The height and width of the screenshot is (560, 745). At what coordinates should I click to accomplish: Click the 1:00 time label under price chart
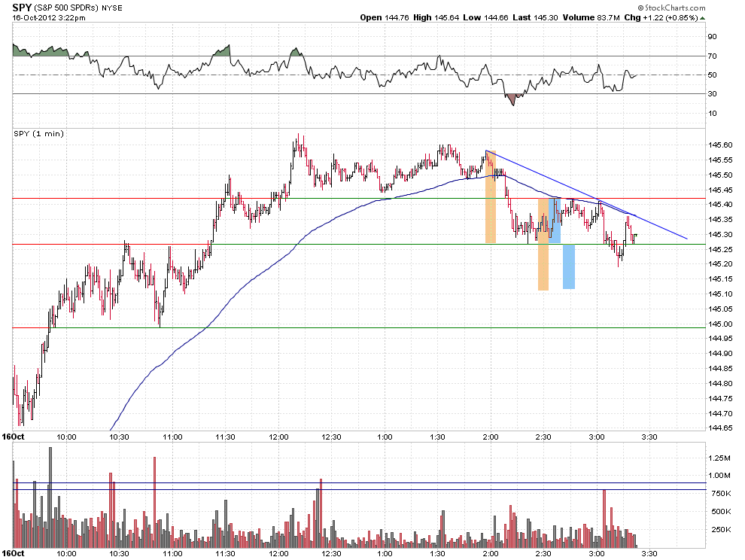385,437
